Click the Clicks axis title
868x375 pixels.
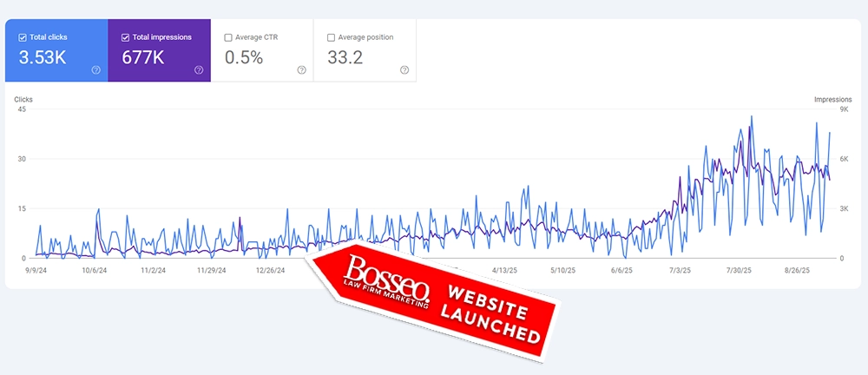click(x=23, y=100)
